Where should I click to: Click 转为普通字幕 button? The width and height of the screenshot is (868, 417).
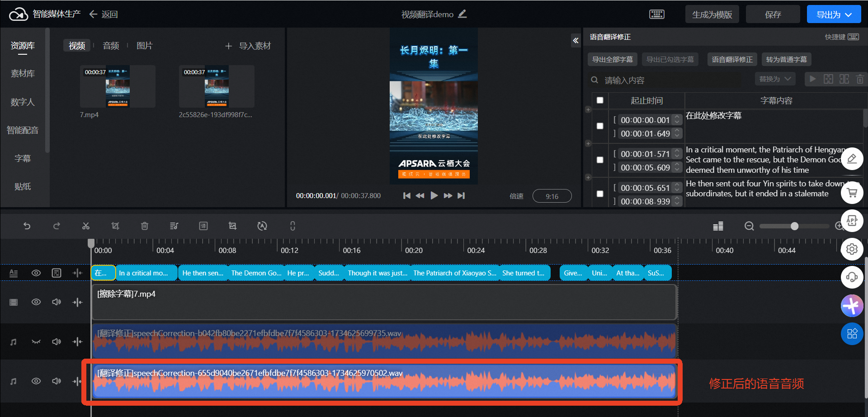(786, 59)
